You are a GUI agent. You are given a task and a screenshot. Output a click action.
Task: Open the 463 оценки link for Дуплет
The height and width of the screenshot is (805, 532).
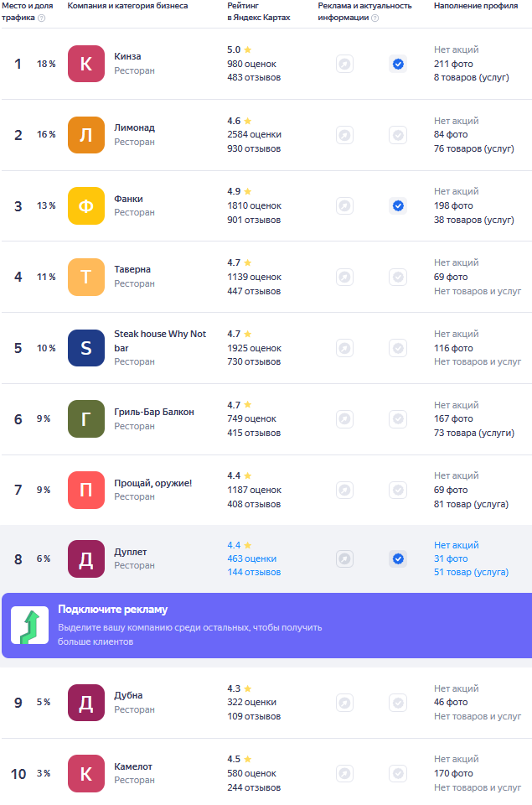coord(252,558)
